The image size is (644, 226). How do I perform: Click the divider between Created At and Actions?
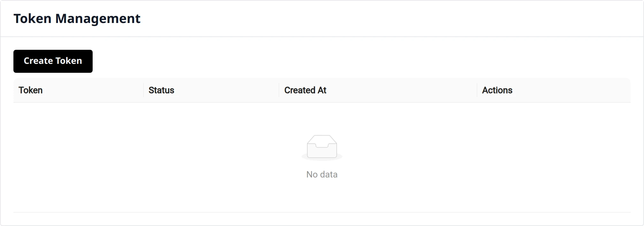477,90
